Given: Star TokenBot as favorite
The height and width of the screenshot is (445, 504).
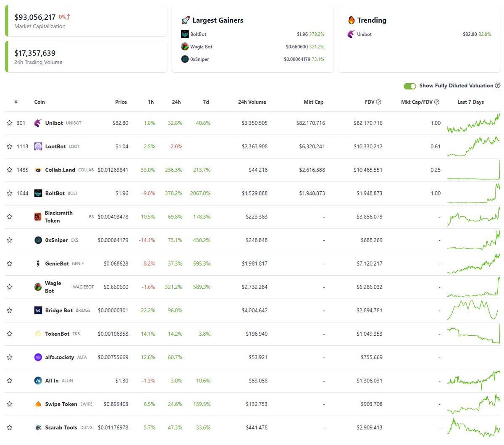Looking at the screenshot, I should coord(10,334).
